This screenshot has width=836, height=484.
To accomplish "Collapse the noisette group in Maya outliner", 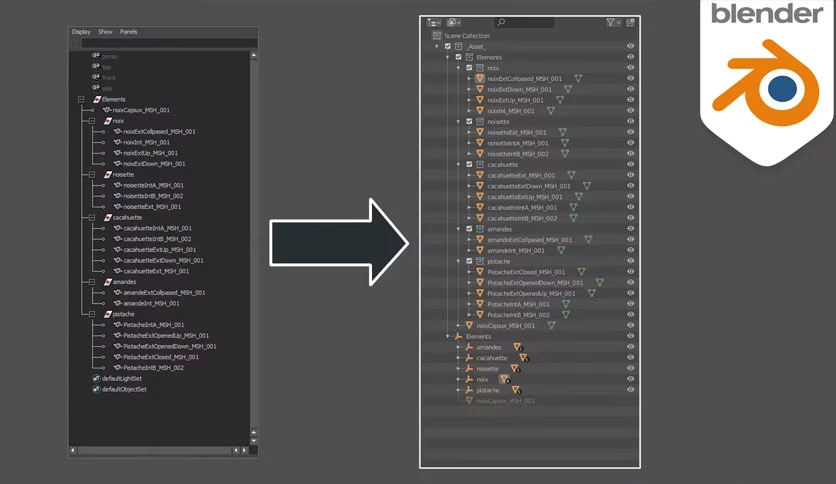I will 92,174.
